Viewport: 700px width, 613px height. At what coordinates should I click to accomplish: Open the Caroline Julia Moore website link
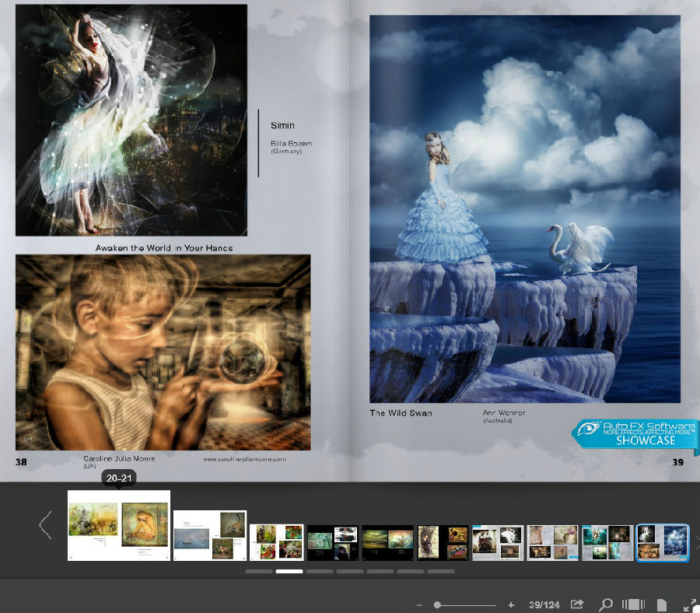tap(245, 458)
